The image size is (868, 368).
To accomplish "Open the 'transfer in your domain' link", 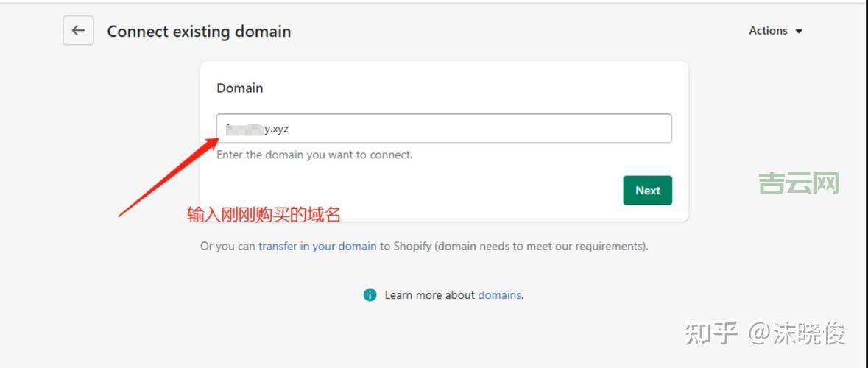I will point(317,246).
